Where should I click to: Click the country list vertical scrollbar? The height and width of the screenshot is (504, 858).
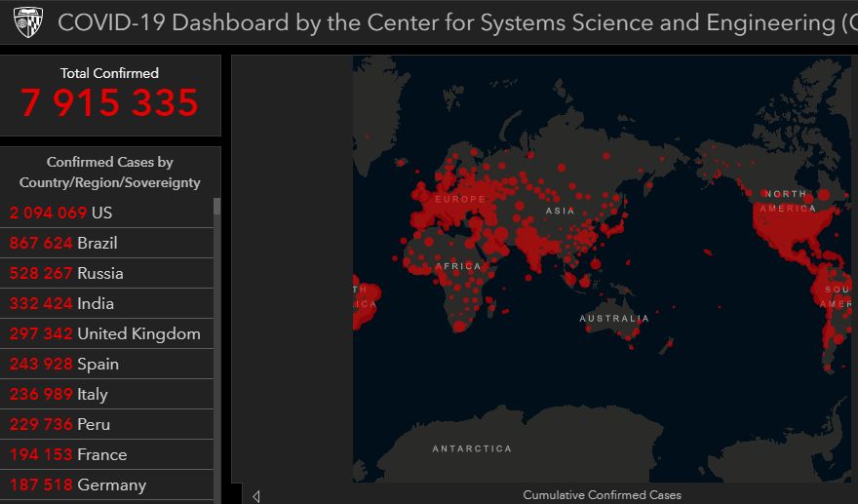(216, 341)
